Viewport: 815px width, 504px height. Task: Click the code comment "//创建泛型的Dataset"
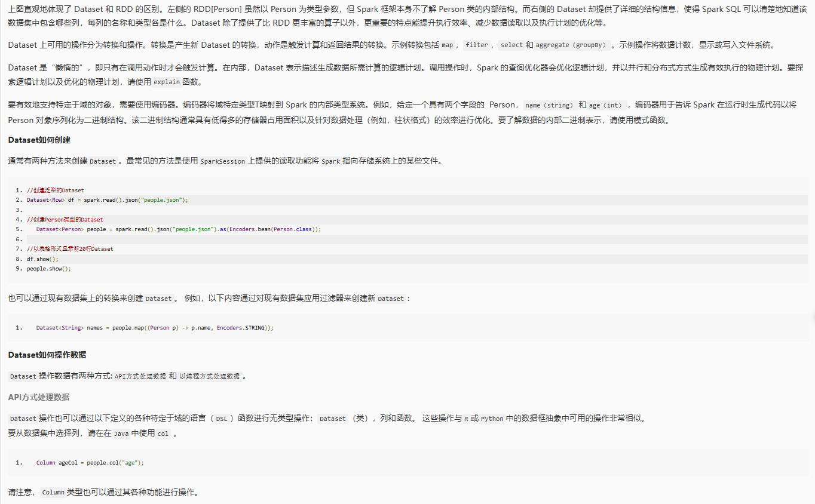click(x=56, y=190)
